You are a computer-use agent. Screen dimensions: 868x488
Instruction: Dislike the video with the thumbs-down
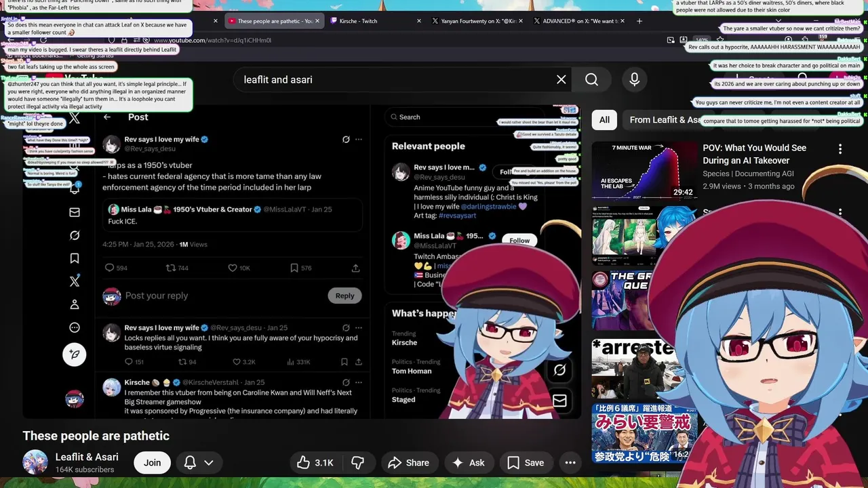(x=358, y=462)
